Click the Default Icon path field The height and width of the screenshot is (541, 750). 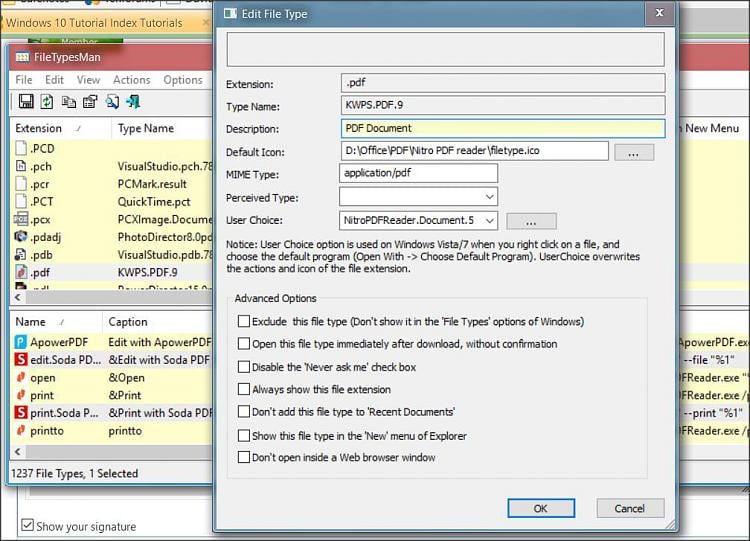coord(474,151)
